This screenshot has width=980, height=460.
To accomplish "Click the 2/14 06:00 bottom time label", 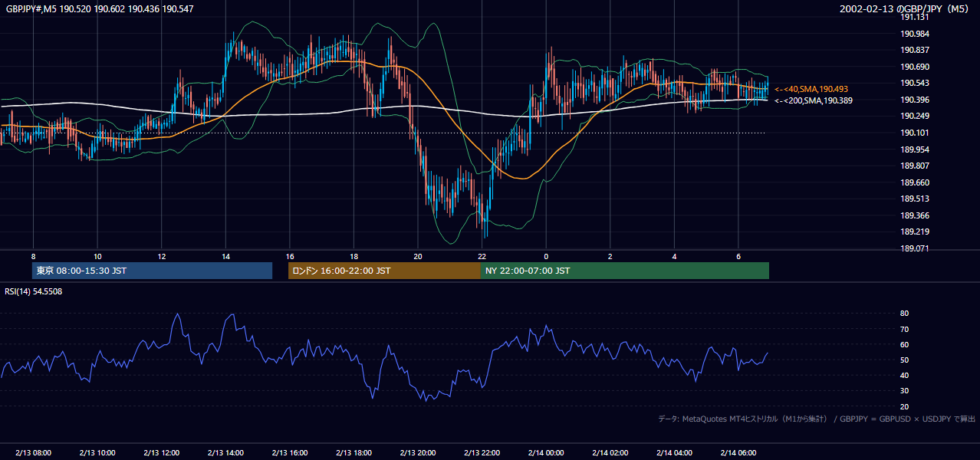I will (x=738, y=453).
